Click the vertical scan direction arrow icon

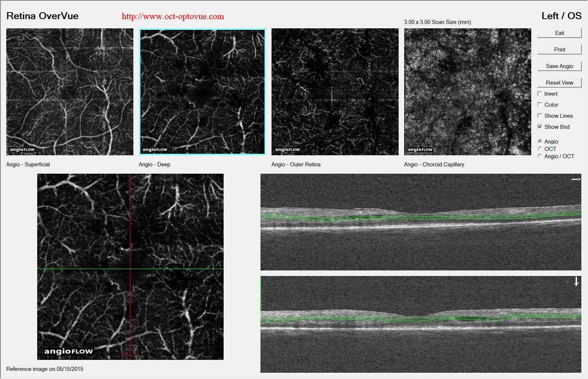tap(576, 282)
